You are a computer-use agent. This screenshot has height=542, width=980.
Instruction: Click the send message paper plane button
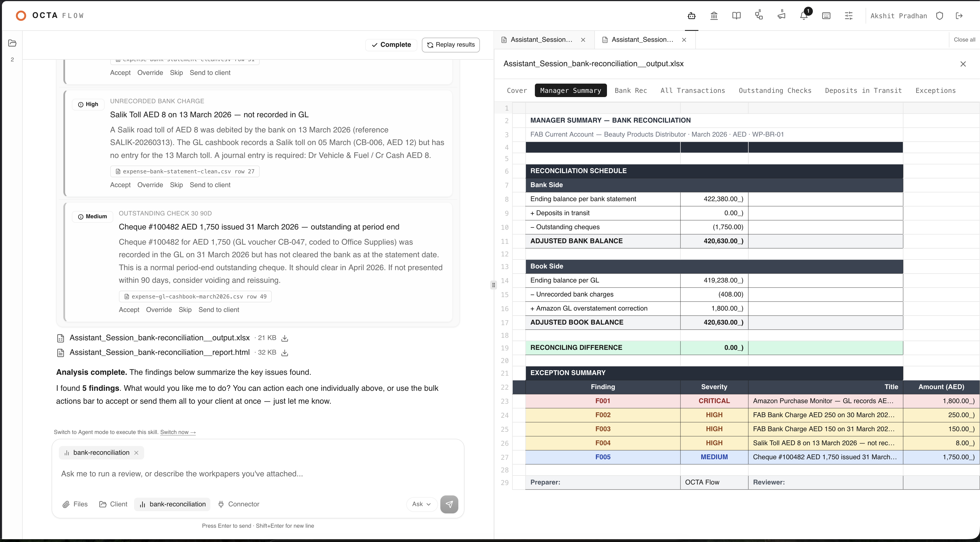(449, 504)
